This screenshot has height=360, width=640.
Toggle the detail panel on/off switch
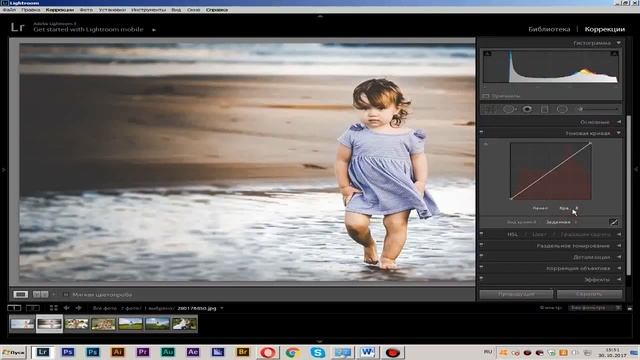[x=482, y=256]
